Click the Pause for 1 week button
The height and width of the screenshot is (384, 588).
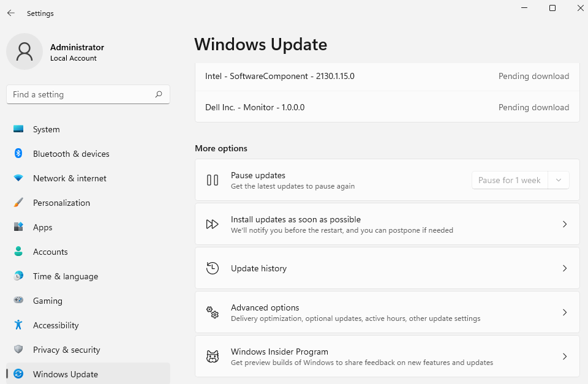510,180
